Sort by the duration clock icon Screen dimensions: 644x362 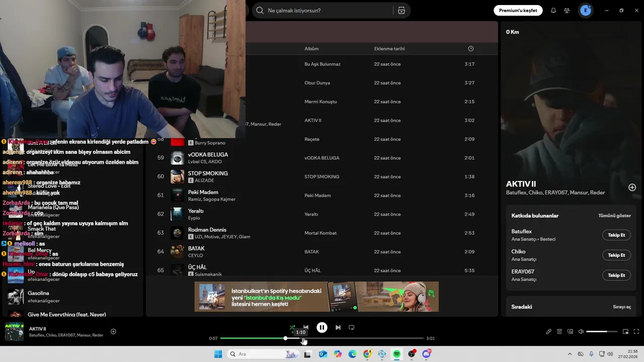click(x=471, y=49)
